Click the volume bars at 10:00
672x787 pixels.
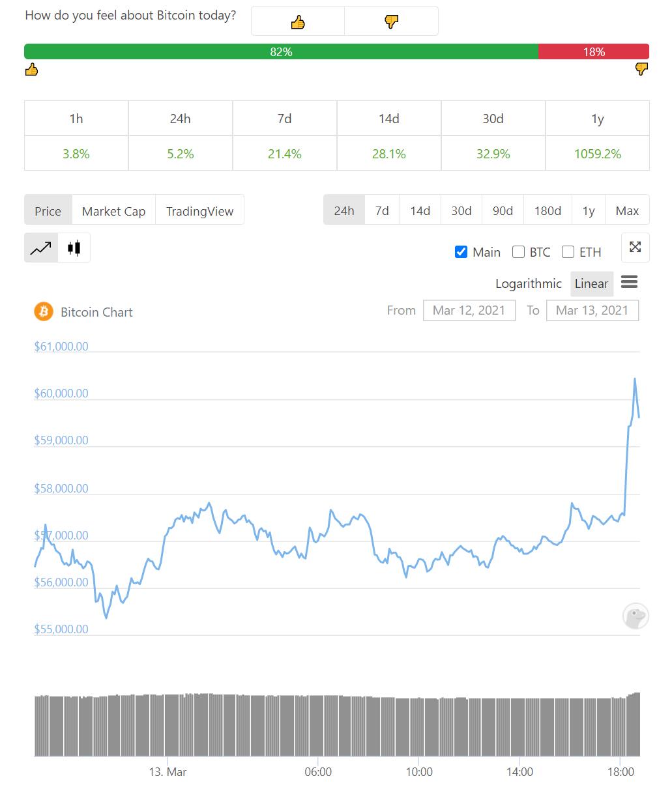(x=419, y=726)
